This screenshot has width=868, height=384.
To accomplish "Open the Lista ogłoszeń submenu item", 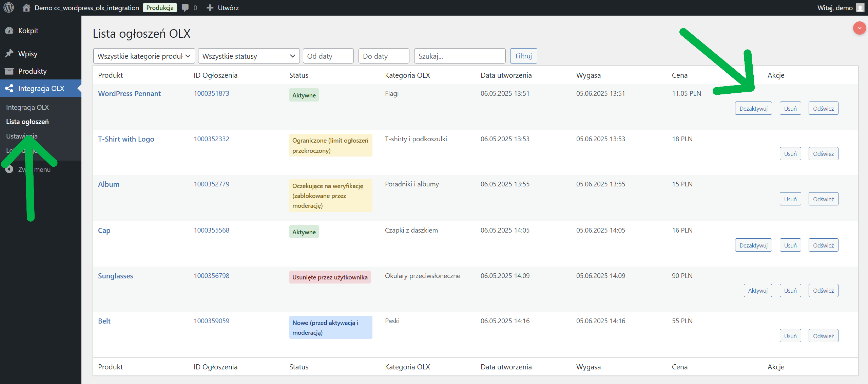I will click(27, 122).
